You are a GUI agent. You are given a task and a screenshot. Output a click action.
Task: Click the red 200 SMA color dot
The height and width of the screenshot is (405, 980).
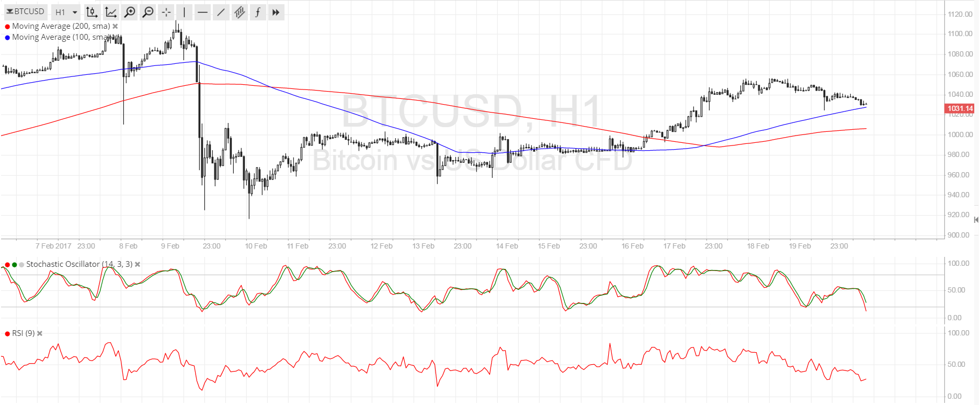[7, 27]
